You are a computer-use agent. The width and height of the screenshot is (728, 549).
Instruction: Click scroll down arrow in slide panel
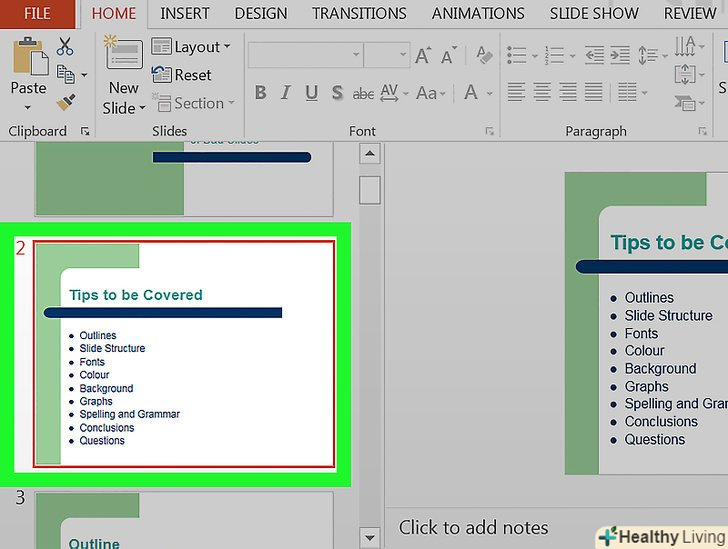pos(370,538)
